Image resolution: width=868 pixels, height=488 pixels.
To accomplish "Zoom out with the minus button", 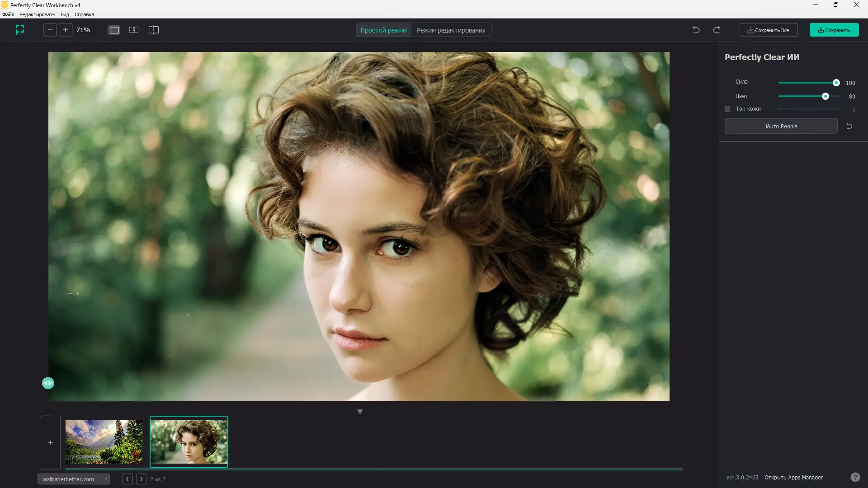I will tap(50, 30).
